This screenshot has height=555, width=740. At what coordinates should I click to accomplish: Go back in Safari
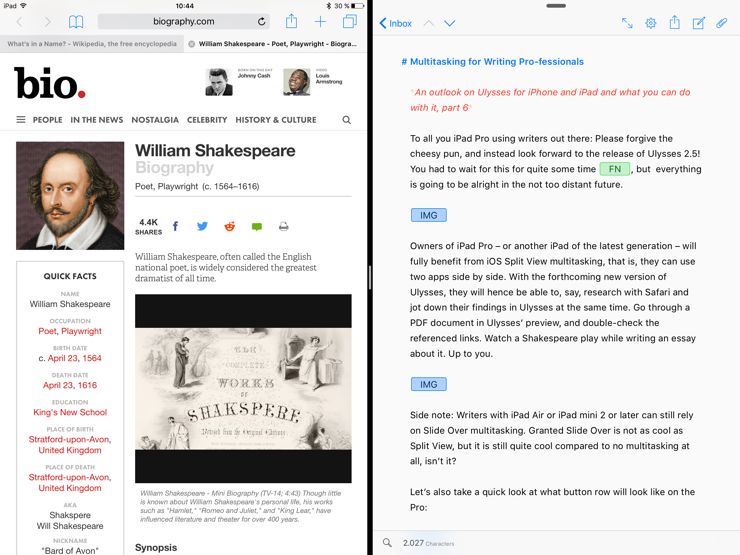point(19,22)
